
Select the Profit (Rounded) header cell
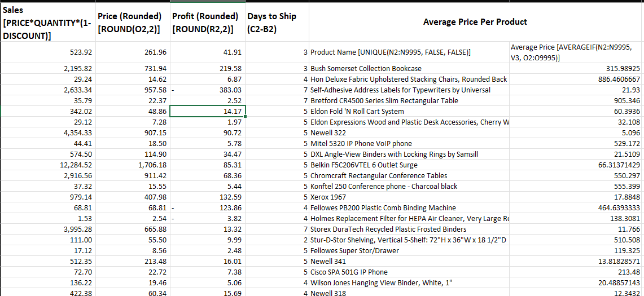(x=207, y=22)
